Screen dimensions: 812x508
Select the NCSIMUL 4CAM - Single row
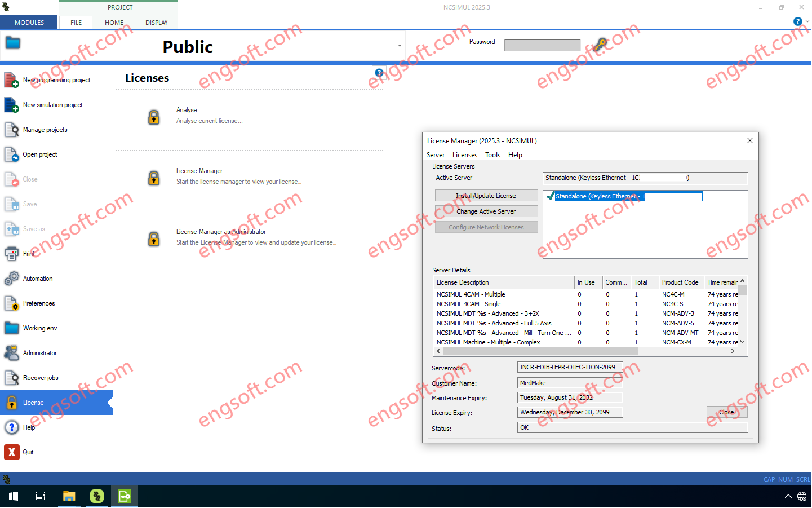coord(586,304)
